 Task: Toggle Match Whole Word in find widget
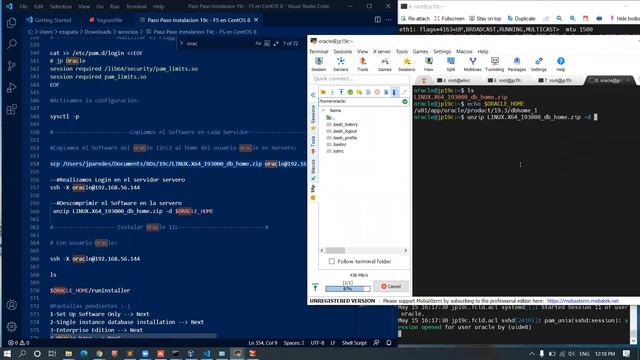(267, 43)
